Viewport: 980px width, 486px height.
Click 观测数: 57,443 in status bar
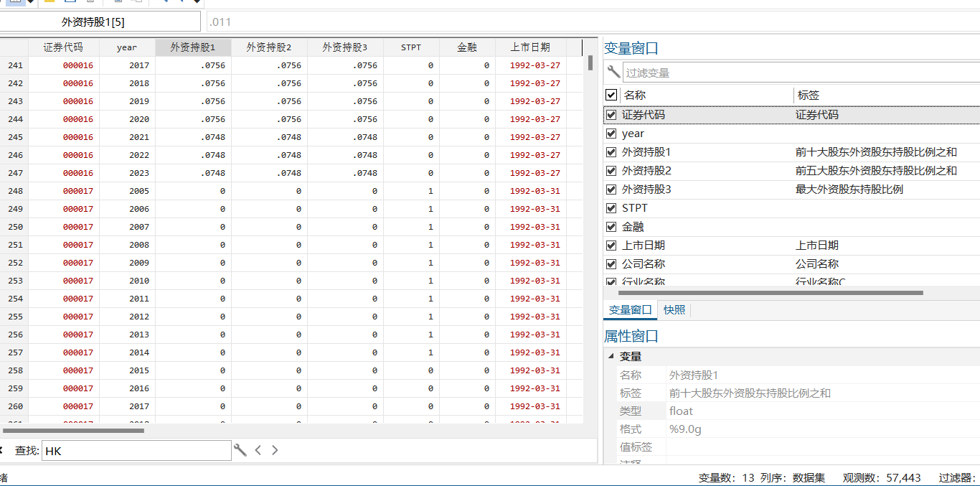pyautogui.click(x=882, y=477)
